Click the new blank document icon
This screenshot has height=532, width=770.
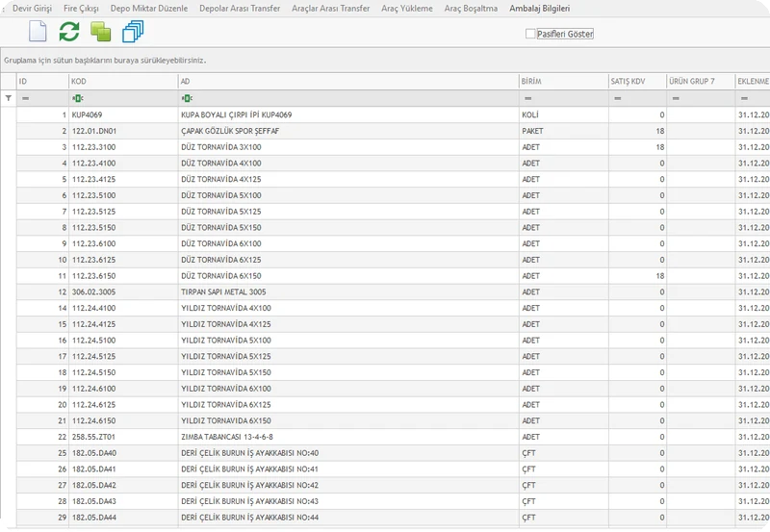(38, 32)
